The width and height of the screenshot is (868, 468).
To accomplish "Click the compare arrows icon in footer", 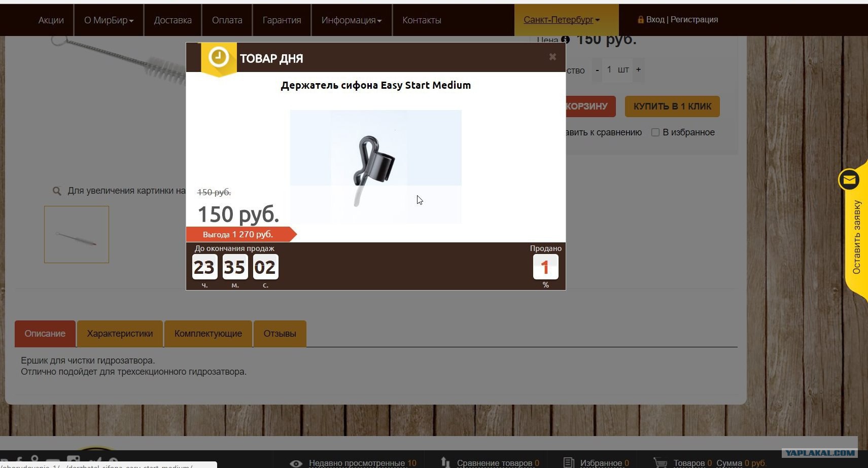I will pos(445,462).
